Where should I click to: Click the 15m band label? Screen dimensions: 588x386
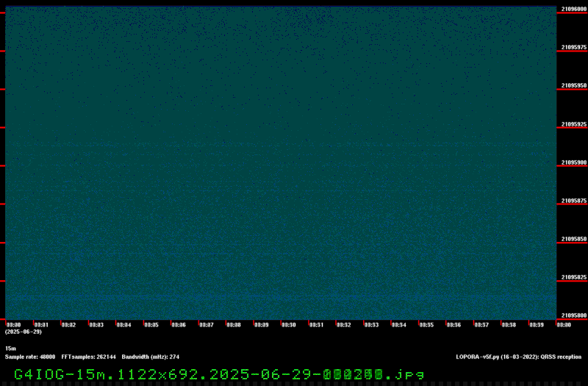10,349
